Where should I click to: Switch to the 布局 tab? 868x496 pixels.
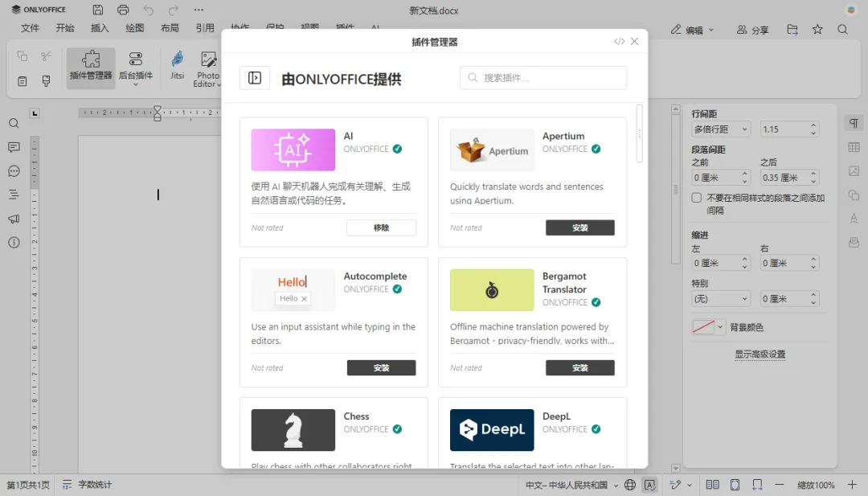pyautogui.click(x=170, y=28)
